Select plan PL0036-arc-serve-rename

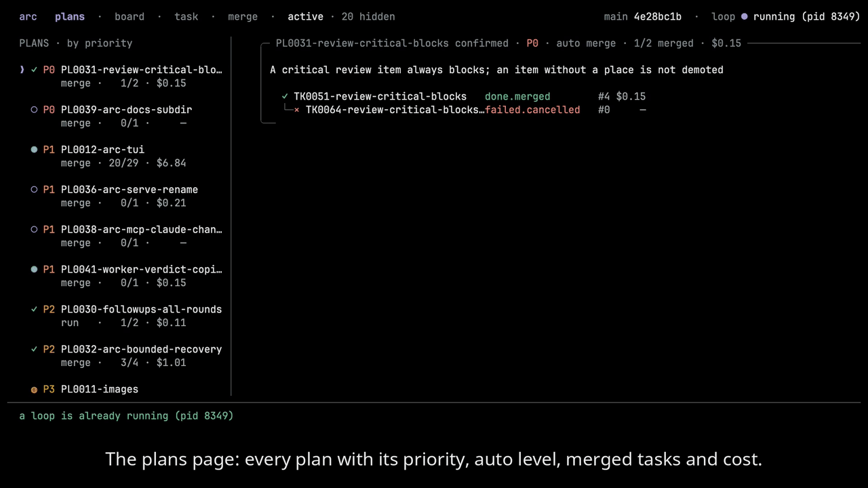click(130, 190)
